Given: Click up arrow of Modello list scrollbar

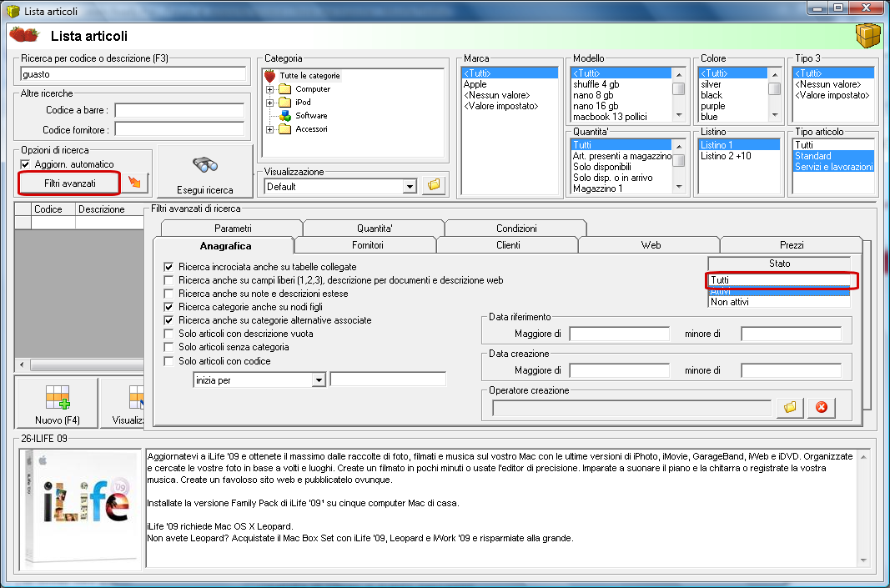Looking at the screenshot, I should coord(679,74).
